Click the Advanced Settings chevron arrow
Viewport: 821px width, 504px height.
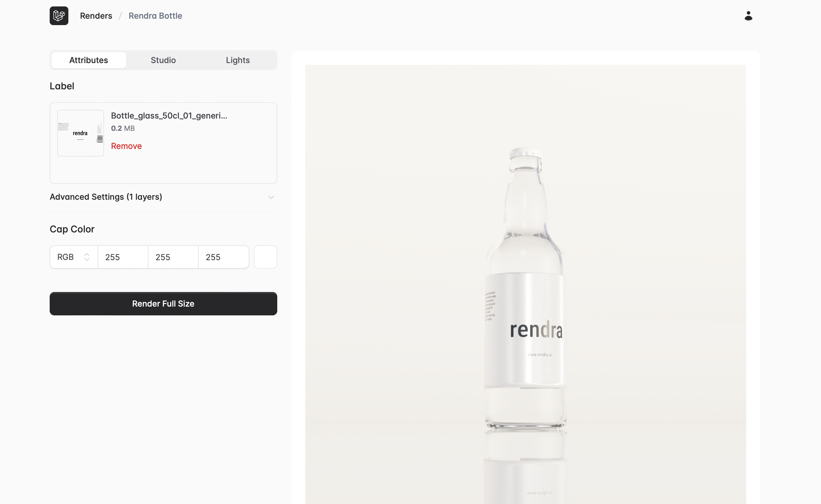[x=271, y=197]
